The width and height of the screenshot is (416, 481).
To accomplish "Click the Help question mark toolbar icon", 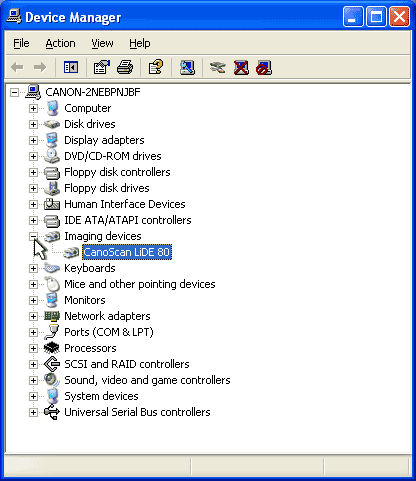I will pyautogui.click(x=156, y=68).
